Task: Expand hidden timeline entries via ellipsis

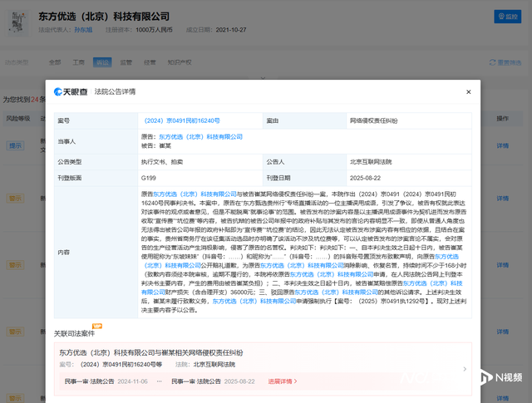Action: 159,381
